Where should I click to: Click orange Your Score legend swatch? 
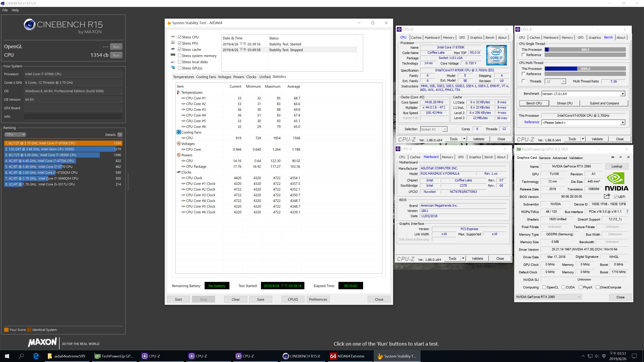pyautogui.click(x=6, y=329)
